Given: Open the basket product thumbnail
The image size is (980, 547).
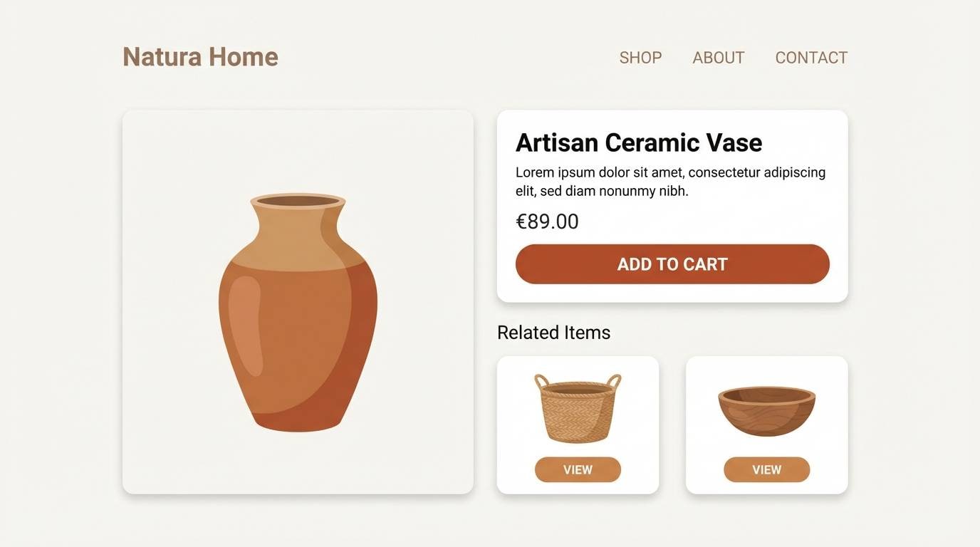Looking at the screenshot, I should (577, 407).
